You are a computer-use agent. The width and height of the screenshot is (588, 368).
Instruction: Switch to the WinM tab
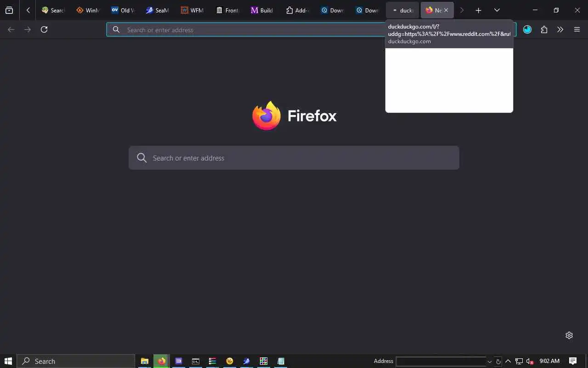click(88, 10)
